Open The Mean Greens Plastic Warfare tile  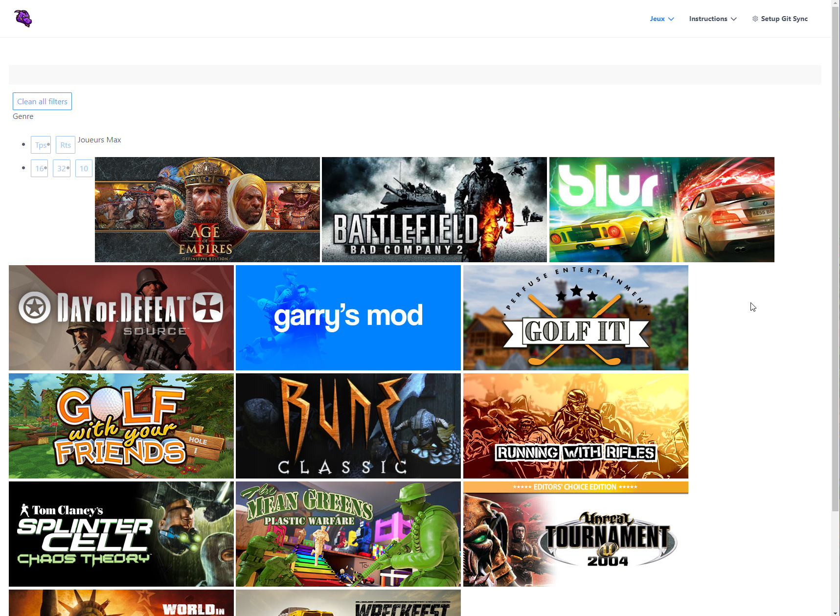click(x=348, y=534)
